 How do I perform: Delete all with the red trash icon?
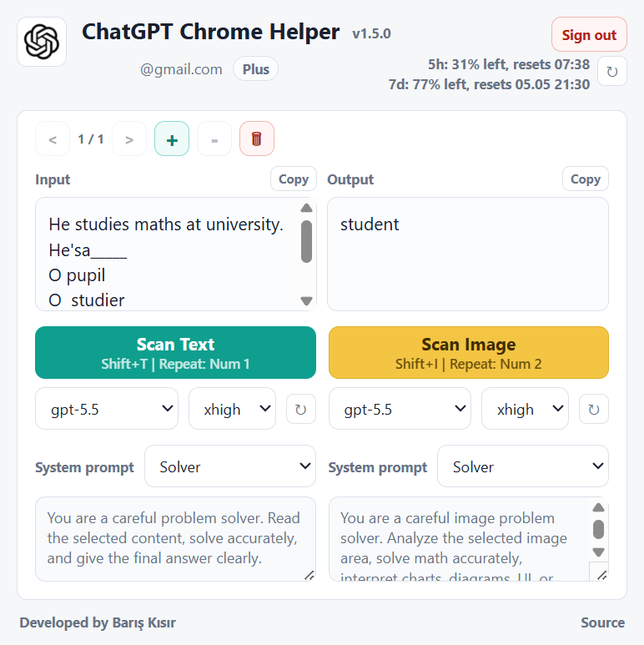pyautogui.click(x=257, y=139)
